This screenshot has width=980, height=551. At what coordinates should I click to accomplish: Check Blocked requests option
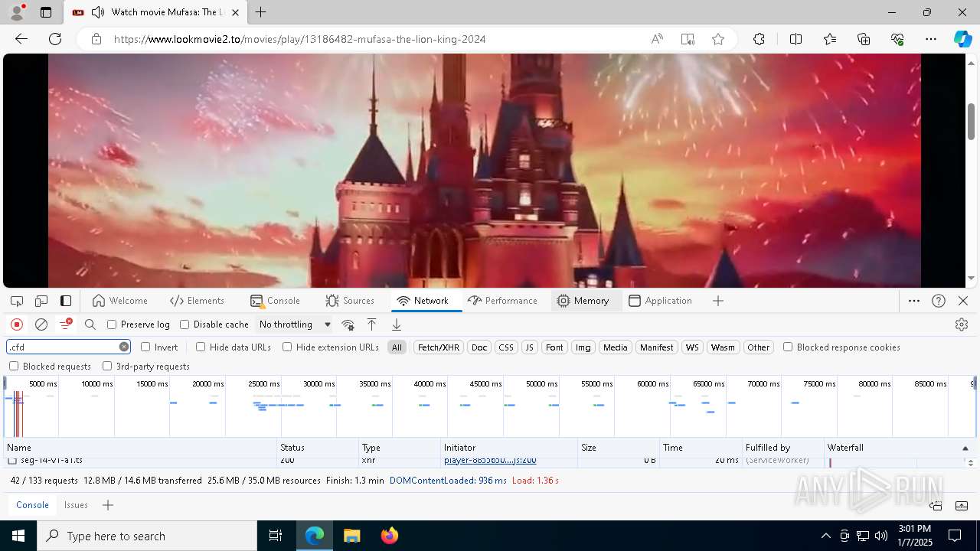(x=14, y=366)
